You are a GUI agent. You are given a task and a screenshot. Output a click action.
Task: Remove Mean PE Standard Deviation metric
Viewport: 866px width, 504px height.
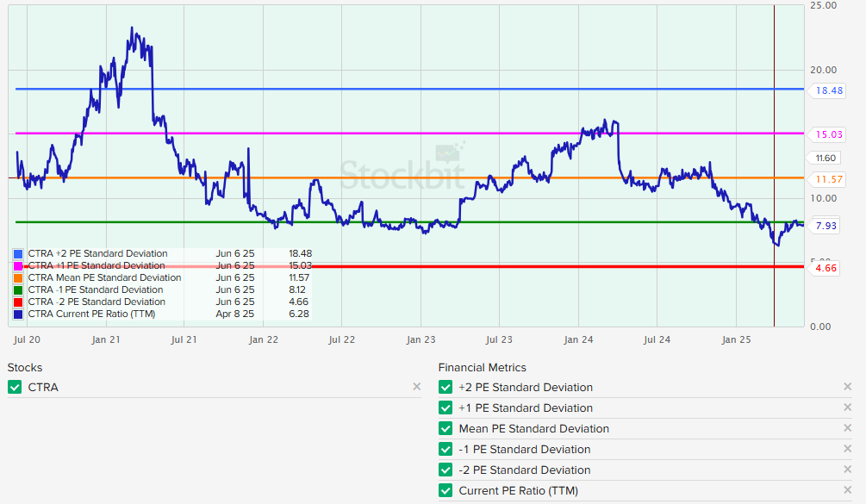click(x=847, y=428)
